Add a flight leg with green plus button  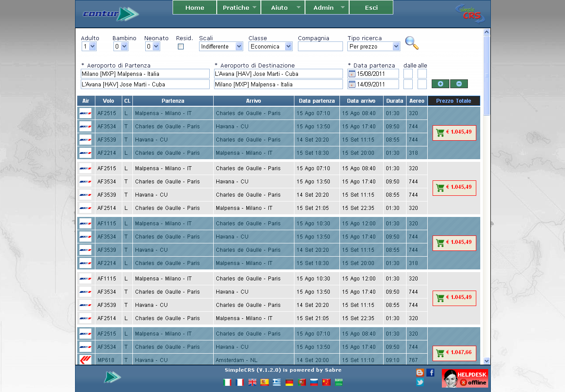441,84
